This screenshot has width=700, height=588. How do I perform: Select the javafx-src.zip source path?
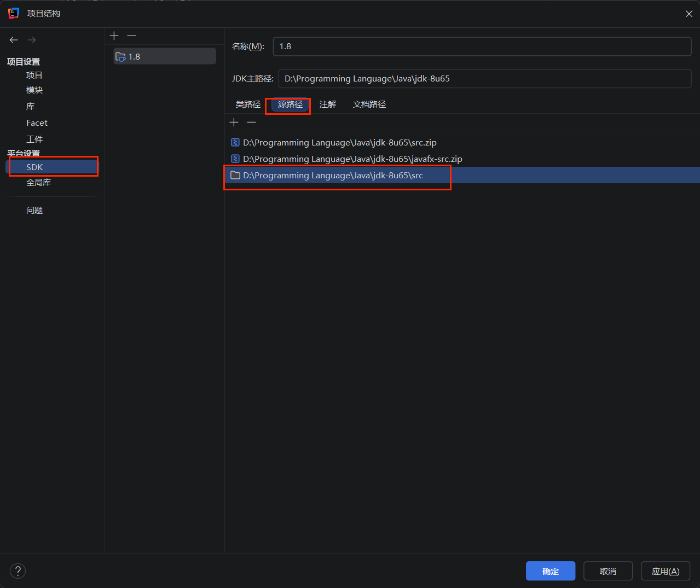tap(462, 159)
